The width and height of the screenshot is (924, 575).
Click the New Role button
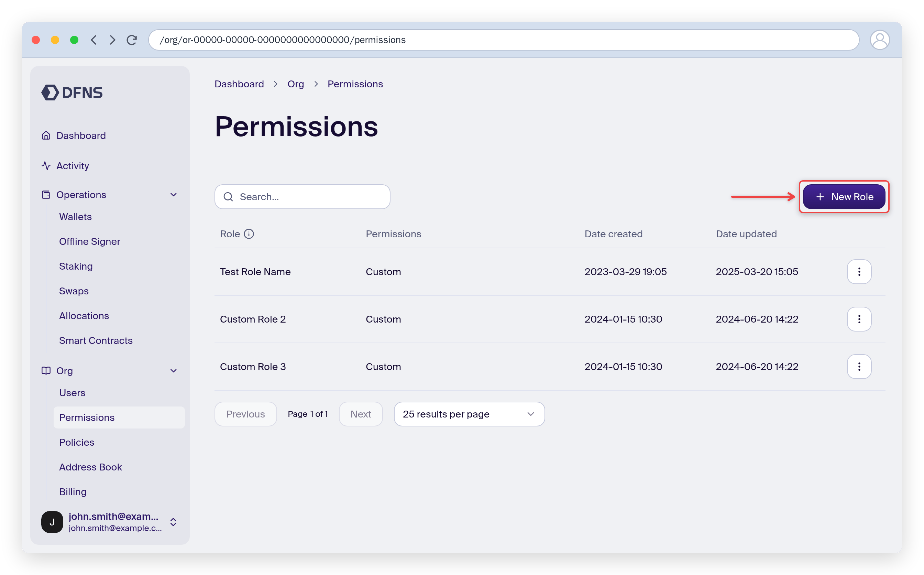[x=844, y=197]
